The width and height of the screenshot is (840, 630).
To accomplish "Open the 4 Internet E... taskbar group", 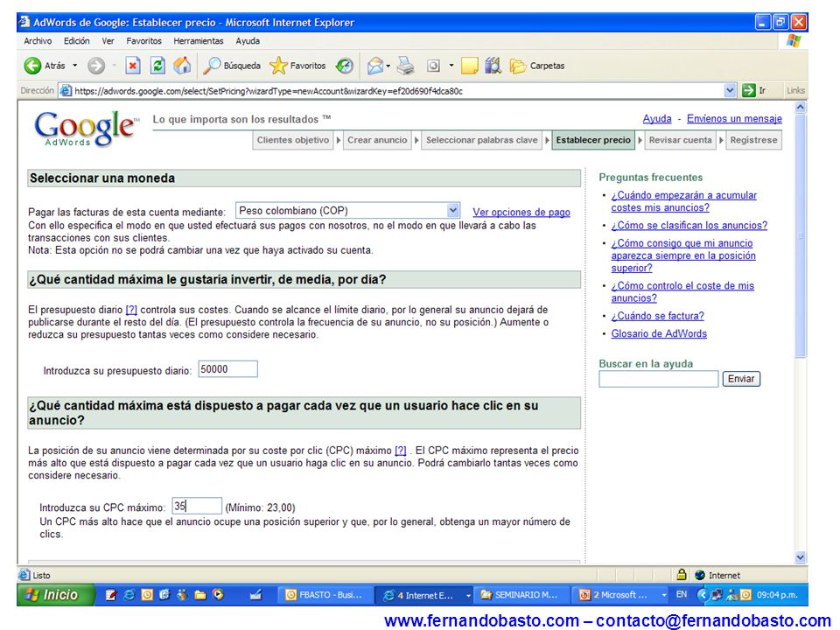I will (426, 595).
